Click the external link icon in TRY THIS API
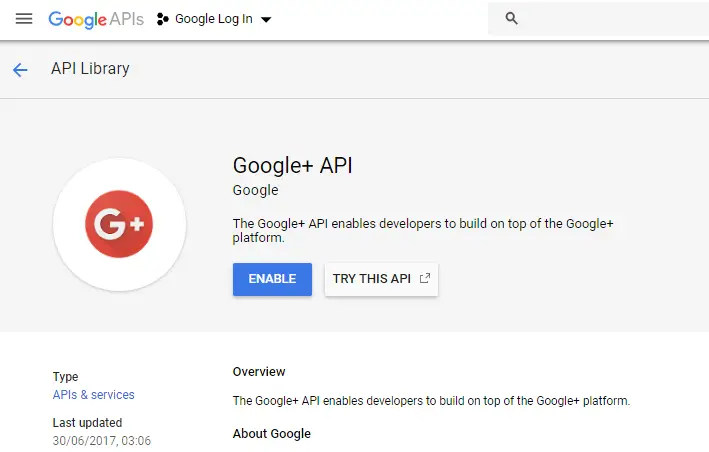Viewport: 709px width, 452px height. pos(425,278)
